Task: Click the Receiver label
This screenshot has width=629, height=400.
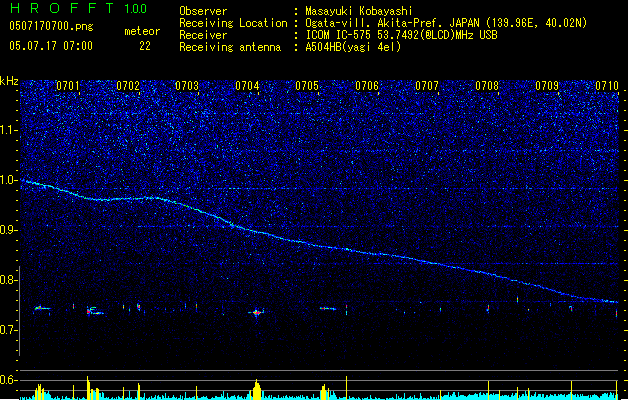Action: [x=203, y=35]
